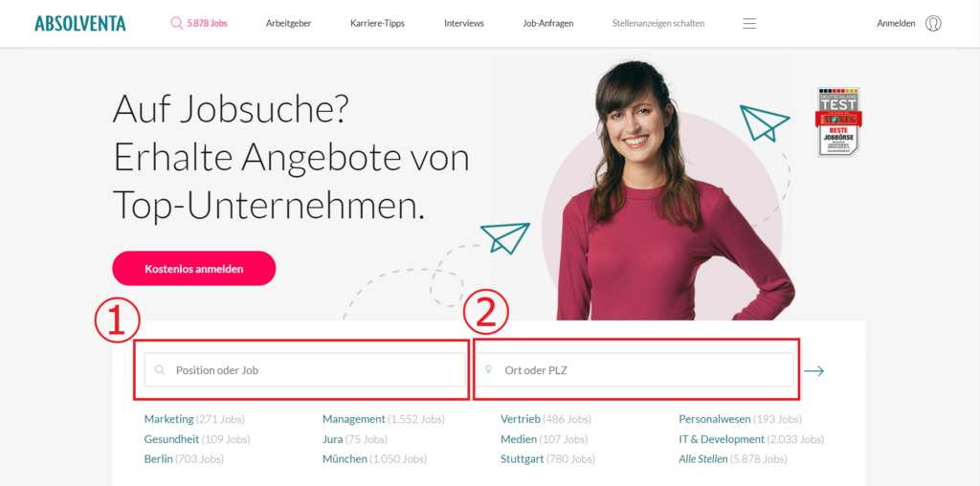
Task: Click the magnifier in the position field
Action: click(160, 370)
